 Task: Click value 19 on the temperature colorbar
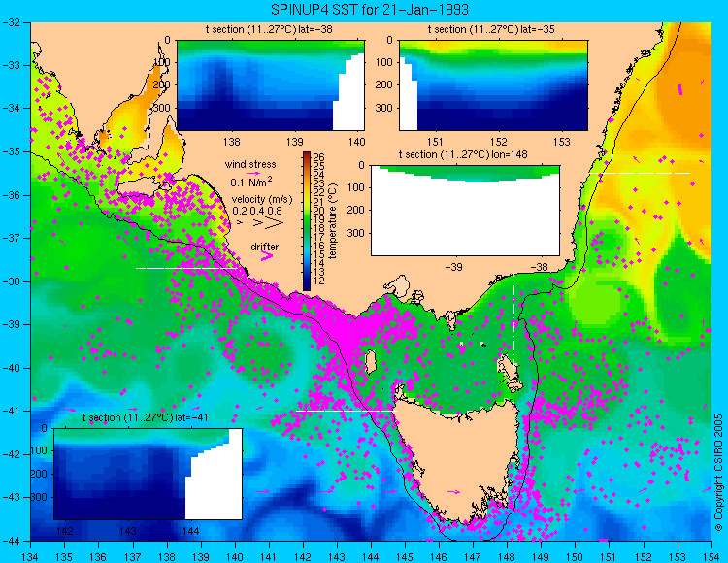click(319, 219)
